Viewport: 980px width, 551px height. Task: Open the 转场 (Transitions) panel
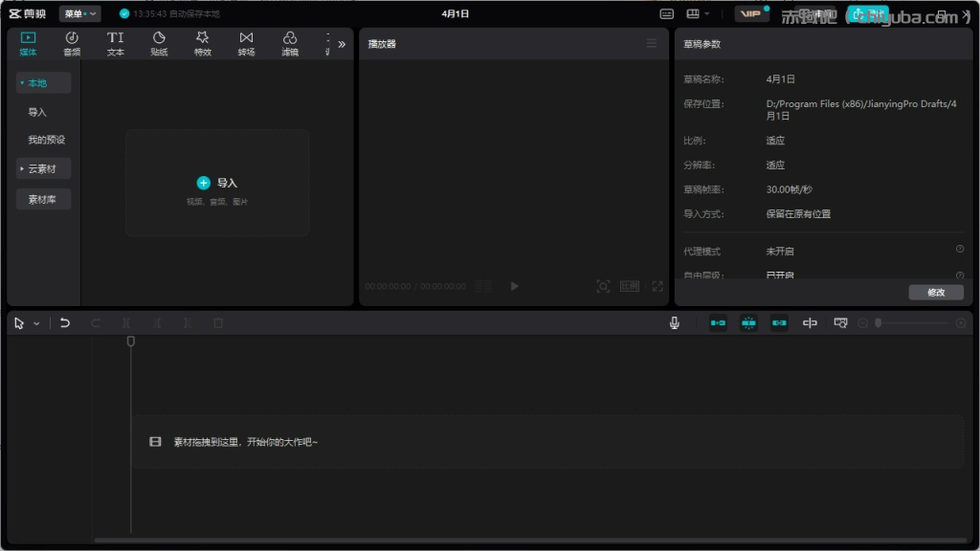coord(246,43)
